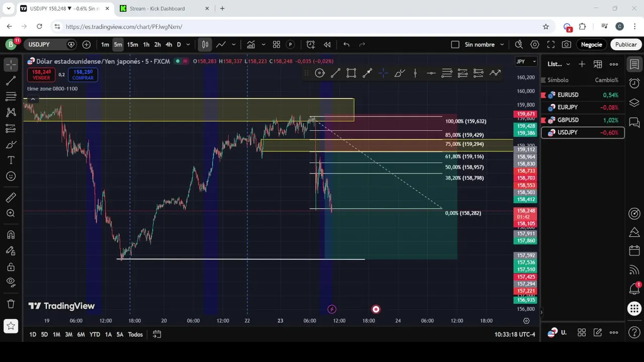Open the Fibonacci tools in left sidebar
Screen dimensions: 644x362
11,97
